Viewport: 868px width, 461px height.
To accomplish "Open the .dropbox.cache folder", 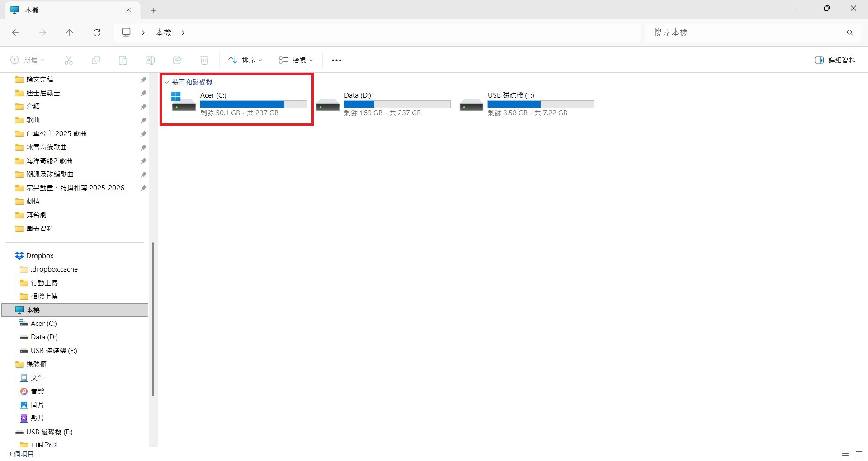I will point(54,269).
